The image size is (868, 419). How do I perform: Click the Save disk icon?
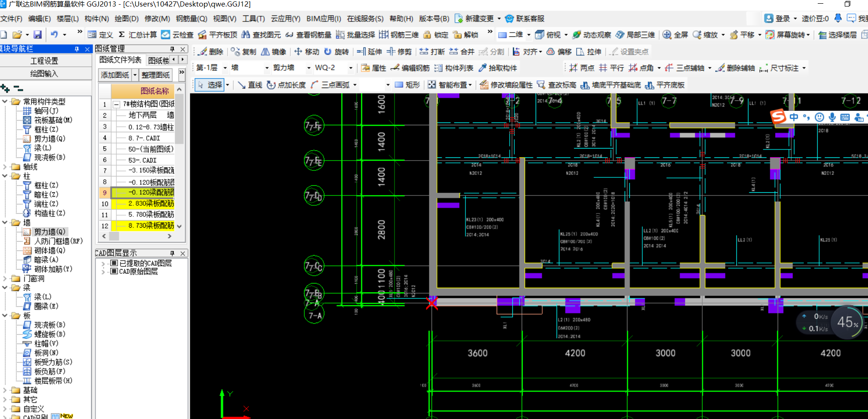click(x=38, y=34)
